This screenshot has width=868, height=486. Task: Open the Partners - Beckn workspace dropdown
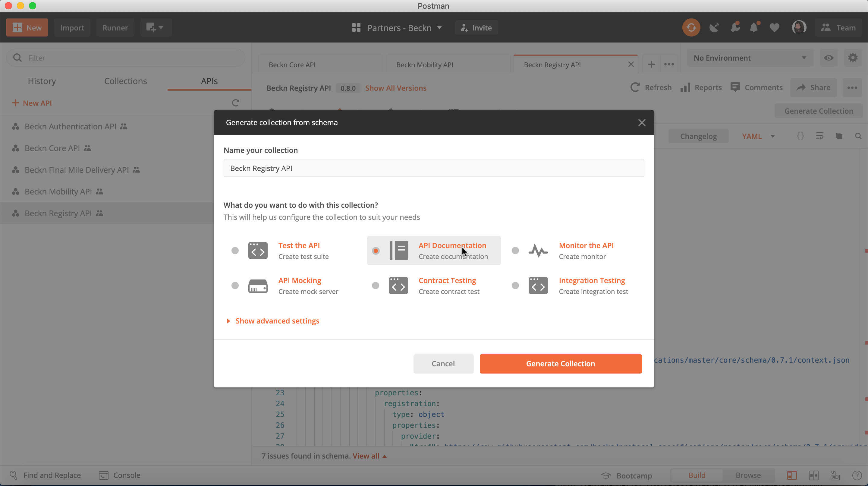397,28
